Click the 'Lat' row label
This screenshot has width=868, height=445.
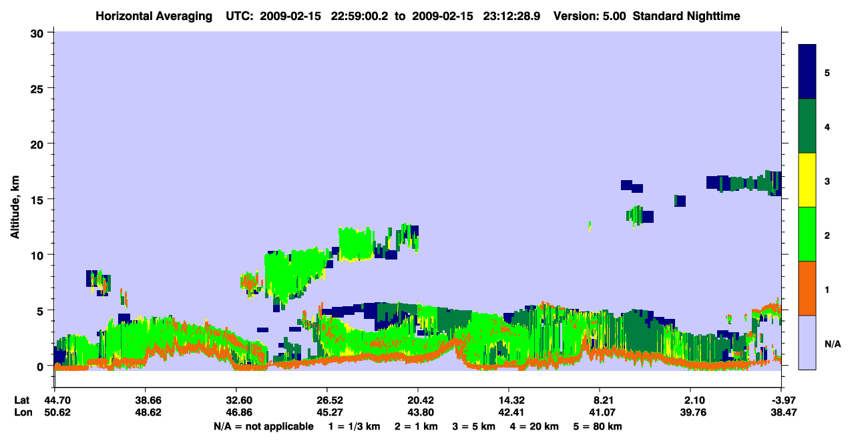tap(22, 400)
